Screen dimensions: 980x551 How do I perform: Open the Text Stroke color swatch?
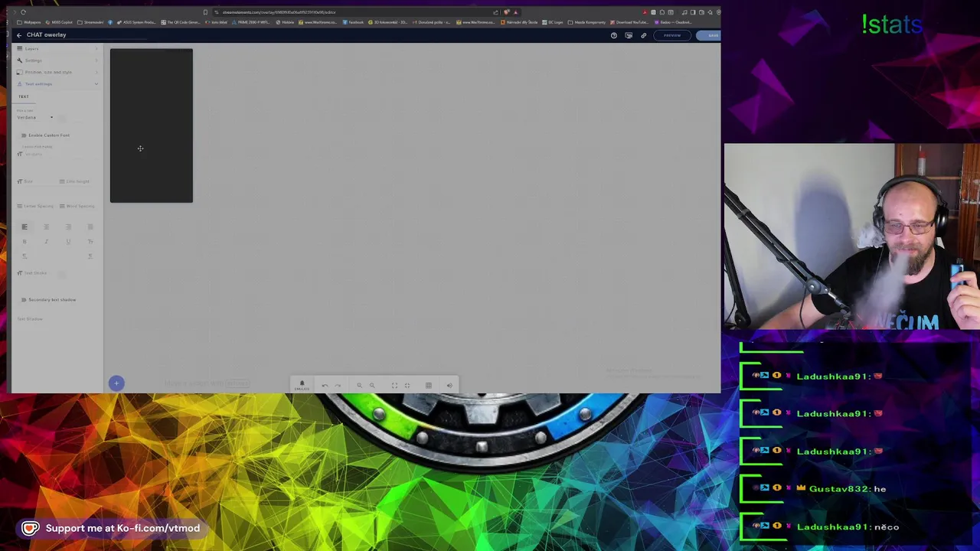(62, 274)
